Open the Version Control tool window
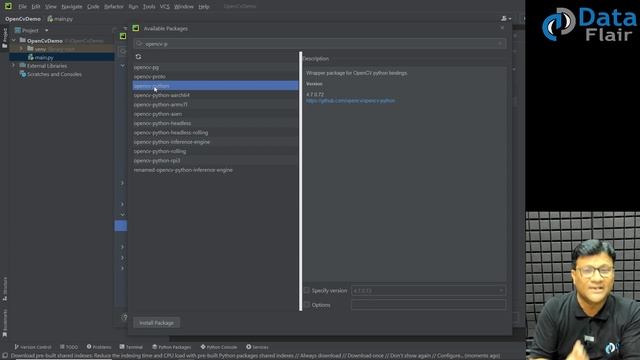640x360 pixels. point(33,347)
